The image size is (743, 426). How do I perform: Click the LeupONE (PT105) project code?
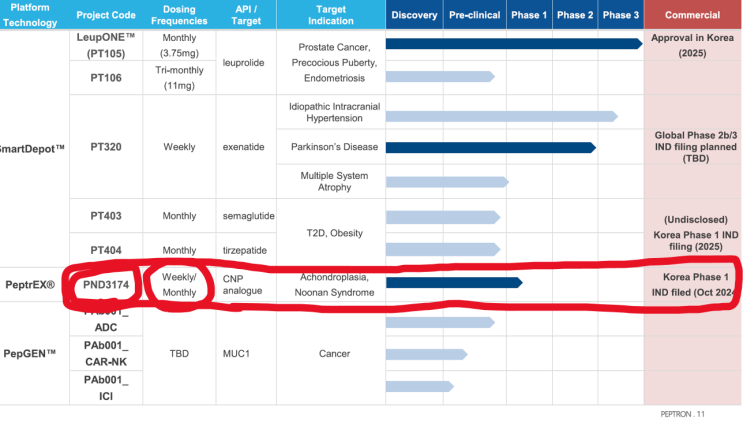[106, 45]
